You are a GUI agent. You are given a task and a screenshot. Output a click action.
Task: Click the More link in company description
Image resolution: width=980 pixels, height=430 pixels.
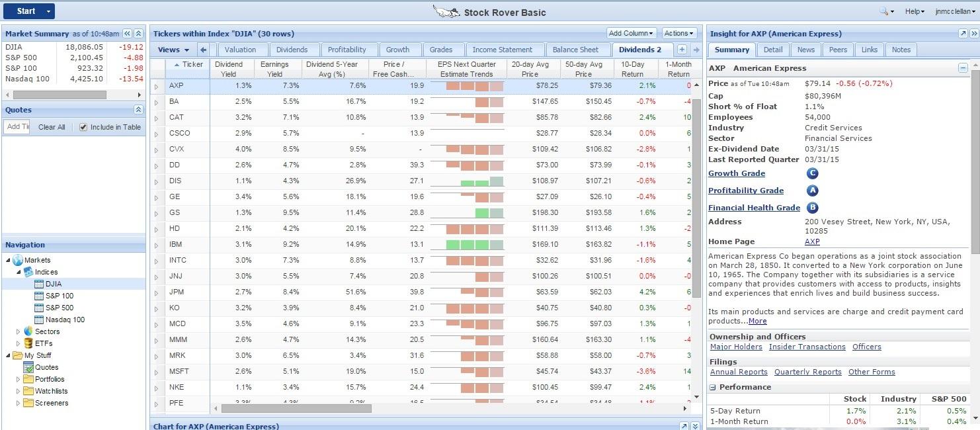click(758, 321)
